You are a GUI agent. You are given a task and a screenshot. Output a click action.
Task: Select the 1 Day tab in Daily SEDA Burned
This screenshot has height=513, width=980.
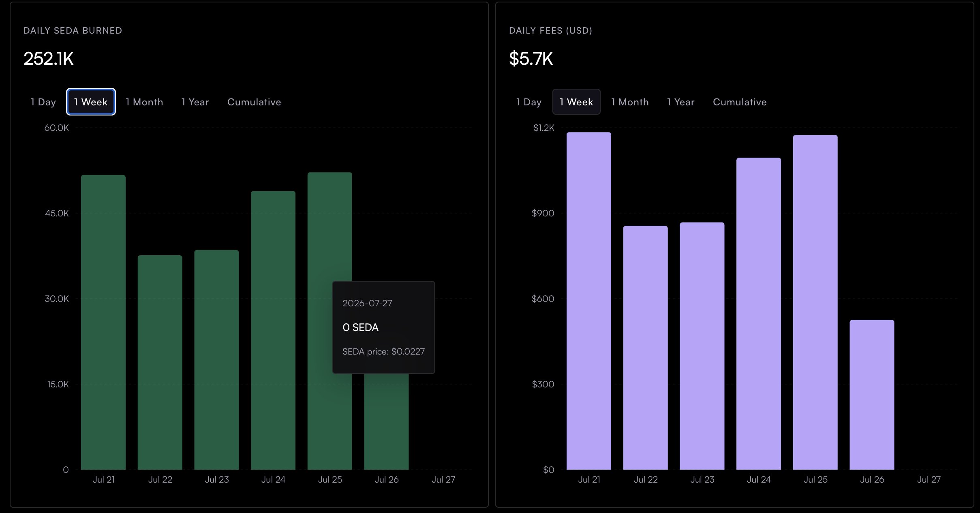click(43, 102)
